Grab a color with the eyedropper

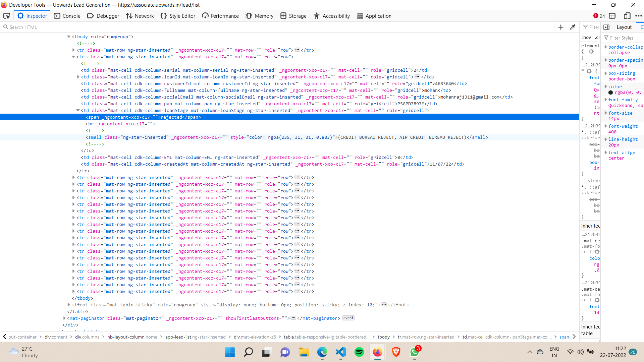pos(573,27)
